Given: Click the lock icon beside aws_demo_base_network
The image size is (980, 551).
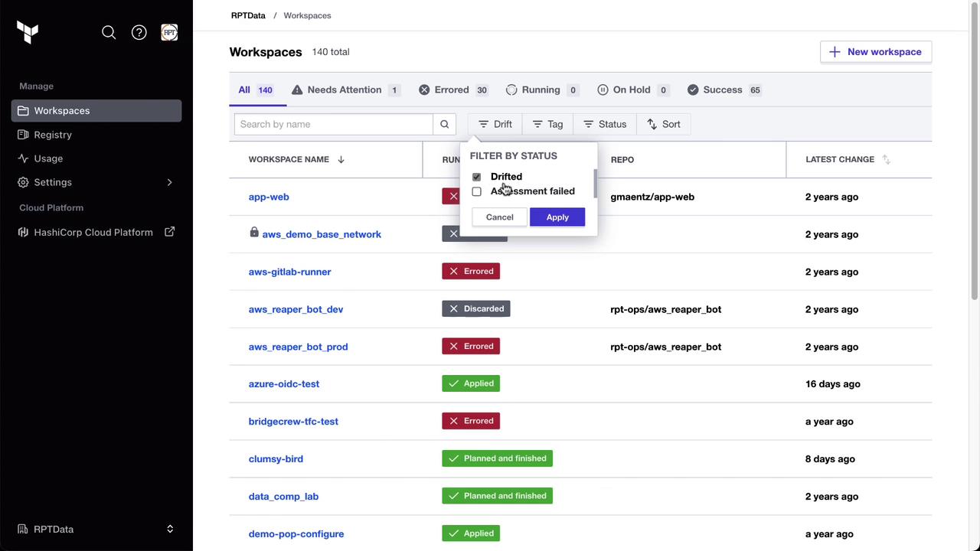Looking at the screenshot, I should (x=254, y=233).
